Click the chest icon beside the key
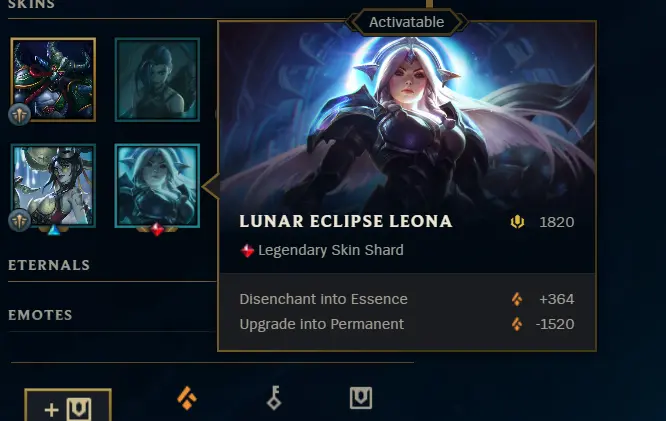 coord(361,398)
